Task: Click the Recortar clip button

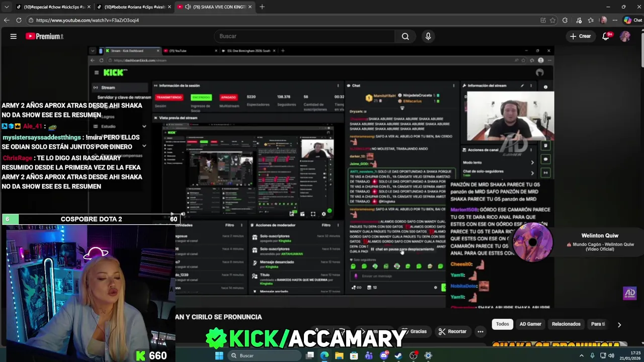Action: [x=452, y=331]
